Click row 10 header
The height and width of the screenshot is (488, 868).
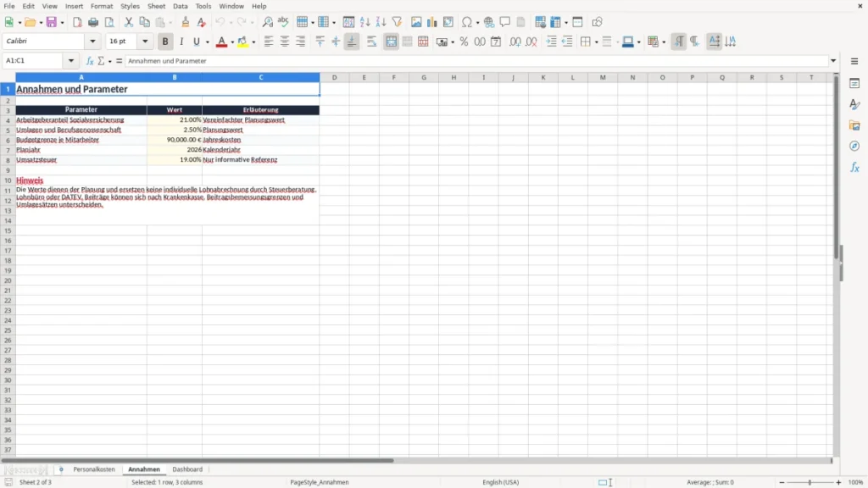[8, 180]
